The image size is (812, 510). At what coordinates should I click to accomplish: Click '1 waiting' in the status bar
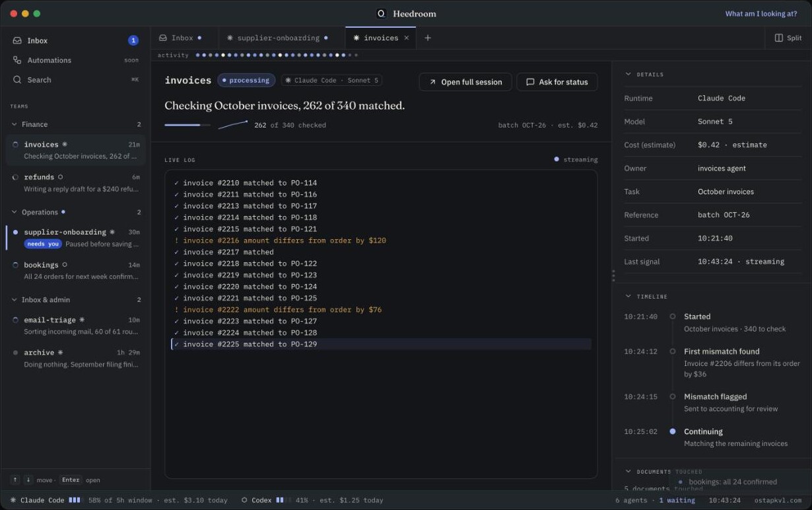[677, 500]
